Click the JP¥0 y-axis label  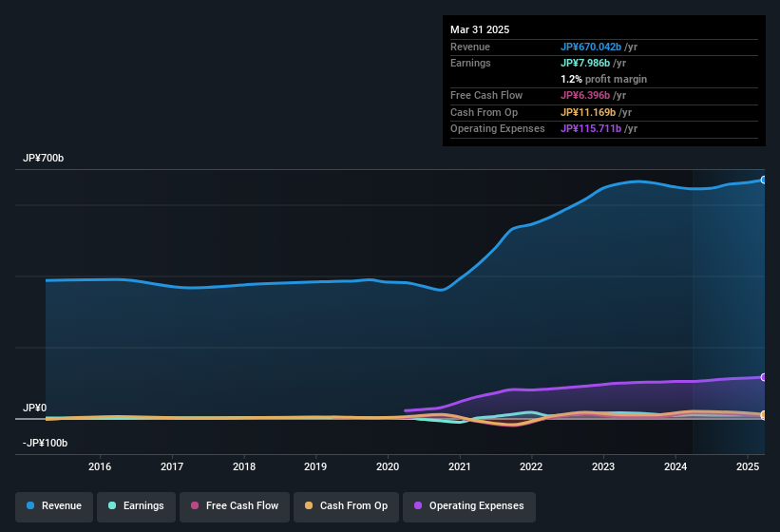coord(35,408)
